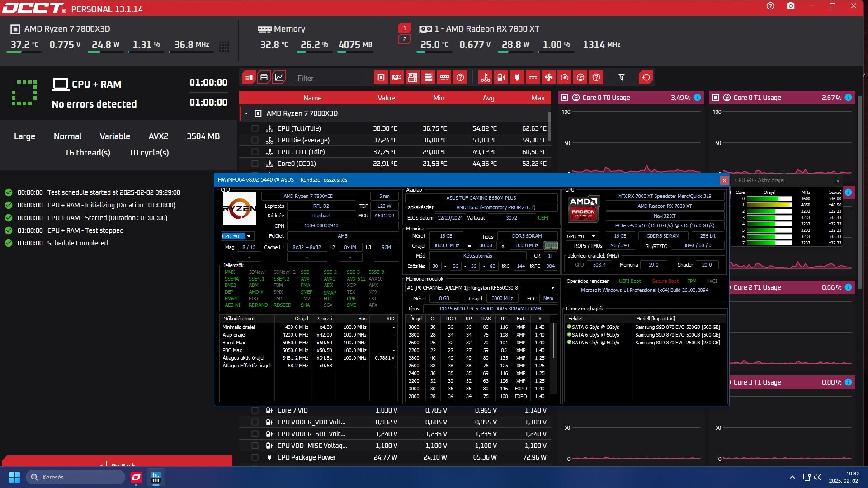Toggle the memory module sensor filter icon

[444, 78]
